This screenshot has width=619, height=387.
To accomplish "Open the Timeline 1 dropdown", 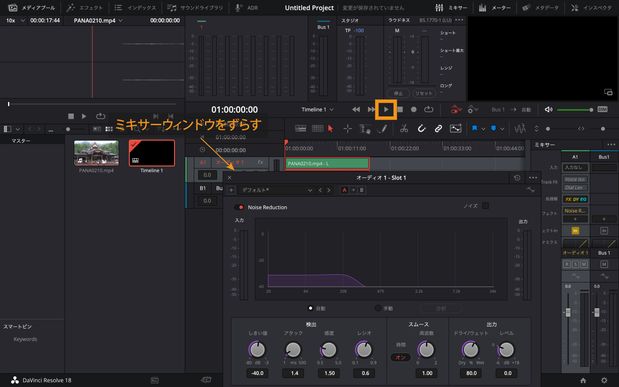I will point(317,109).
